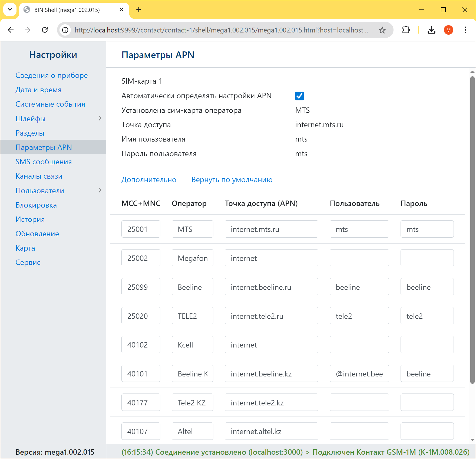View site information icon in address bar
476x459 pixels.
pos(65,30)
